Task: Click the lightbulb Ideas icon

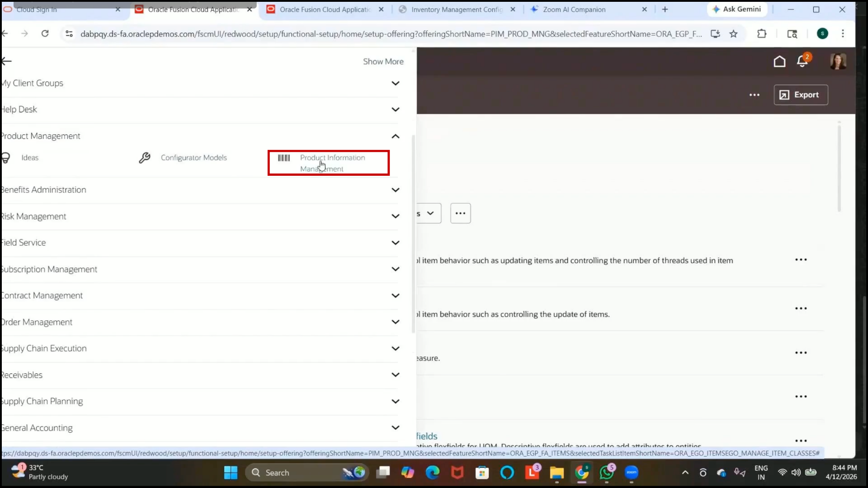Action: 5,158
